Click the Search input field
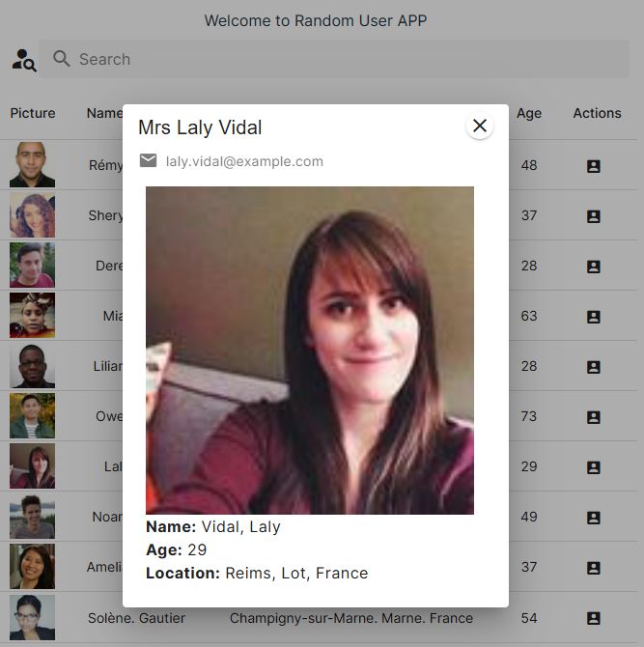Screen dimensions: 644x647 click(x=334, y=59)
